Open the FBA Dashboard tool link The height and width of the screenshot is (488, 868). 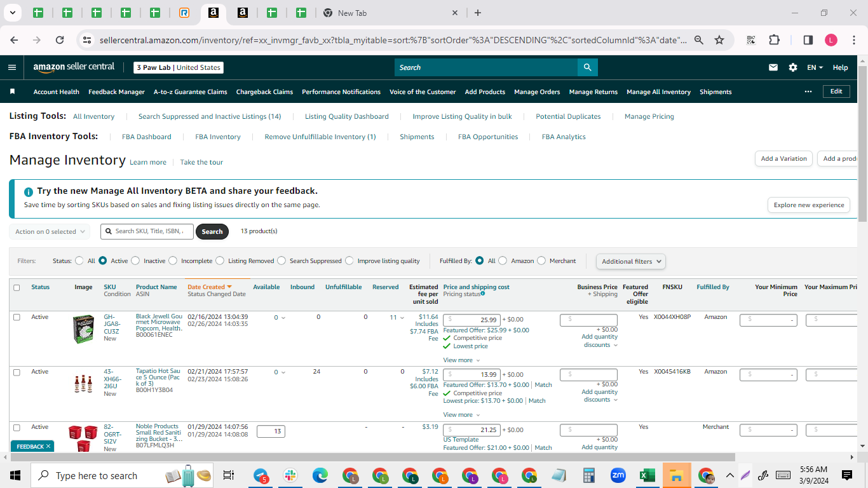coord(147,137)
